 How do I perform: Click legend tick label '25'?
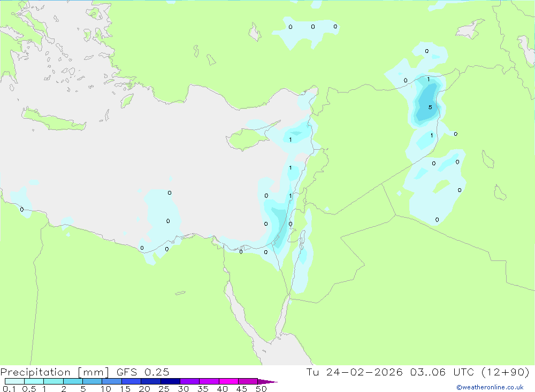(x=164, y=389)
